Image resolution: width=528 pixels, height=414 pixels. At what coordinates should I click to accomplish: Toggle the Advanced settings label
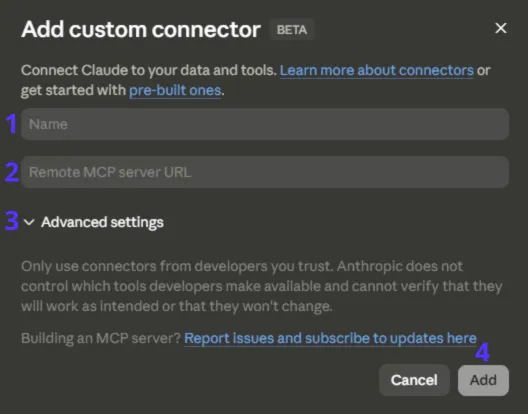coord(102,222)
